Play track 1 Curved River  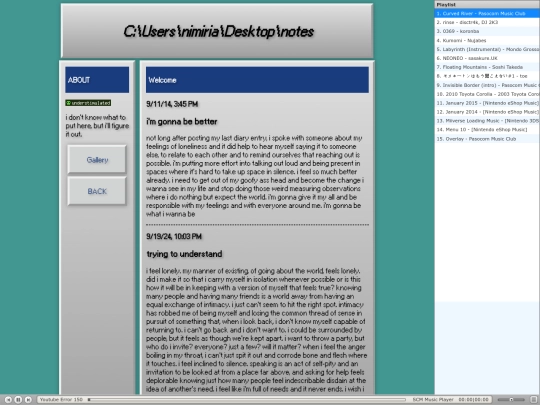pos(487,13)
